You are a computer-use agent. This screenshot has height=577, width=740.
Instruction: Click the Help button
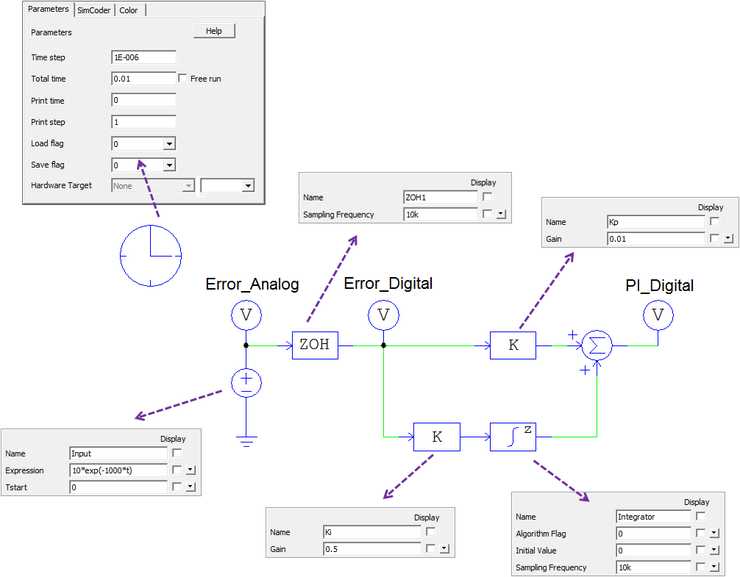tap(213, 31)
